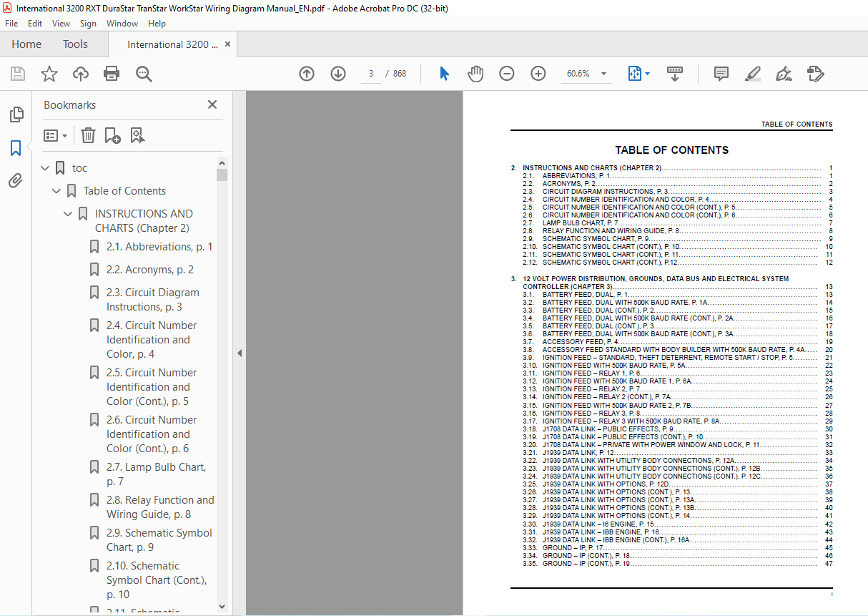Zoom in with the plus icon
The width and height of the screenshot is (868, 616).
pos(538,74)
